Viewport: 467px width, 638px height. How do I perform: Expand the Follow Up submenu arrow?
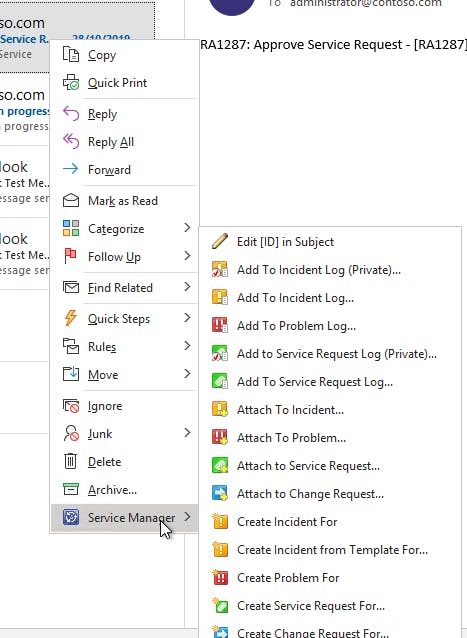pyautogui.click(x=187, y=256)
